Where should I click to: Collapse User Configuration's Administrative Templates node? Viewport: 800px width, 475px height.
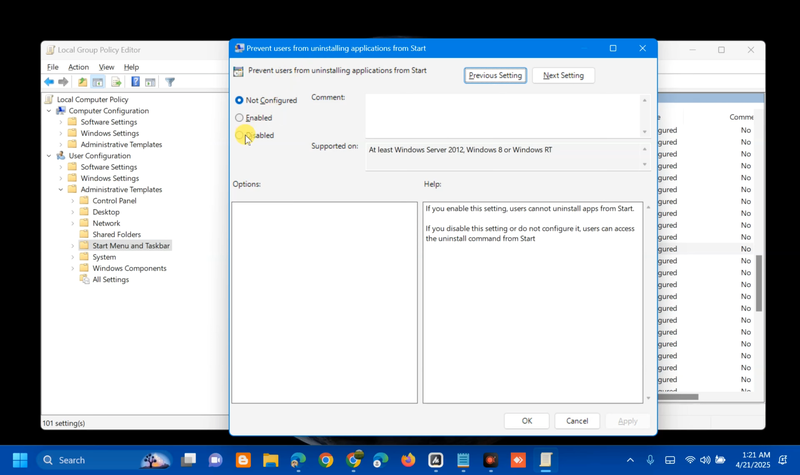pos(61,189)
